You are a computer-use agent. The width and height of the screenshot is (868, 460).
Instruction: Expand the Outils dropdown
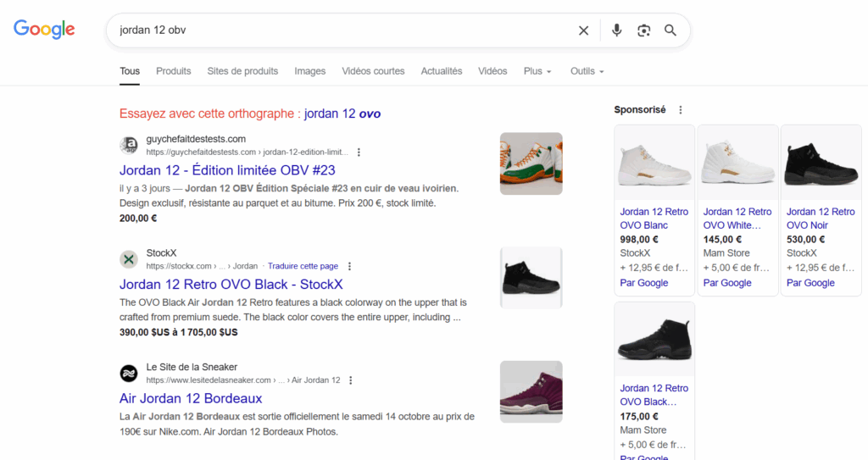pyautogui.click(x=587, y=71)
